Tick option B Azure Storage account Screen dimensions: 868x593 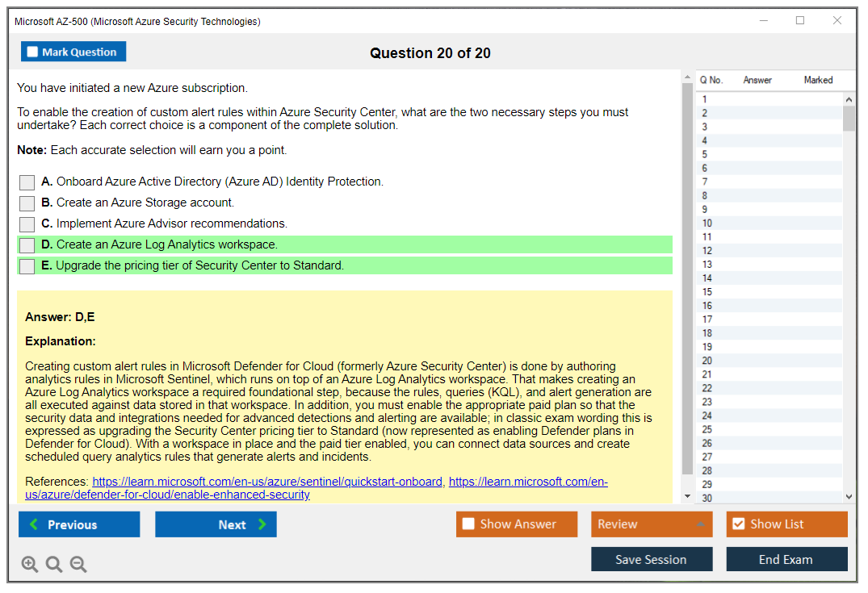pyautogui.click(x=27, y=203)
